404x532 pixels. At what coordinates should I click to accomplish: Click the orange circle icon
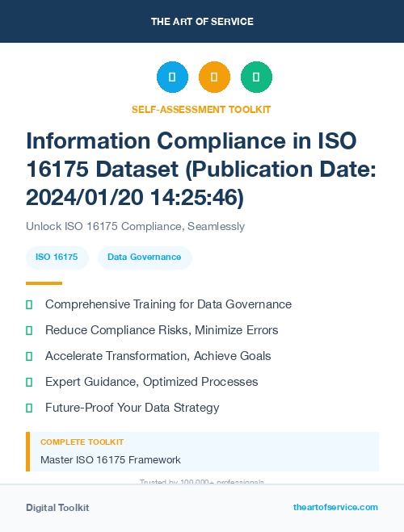click(214, 77)
